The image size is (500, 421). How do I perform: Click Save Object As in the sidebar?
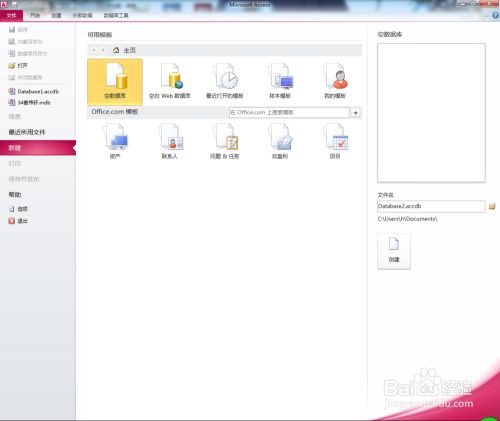pos(25,42)
